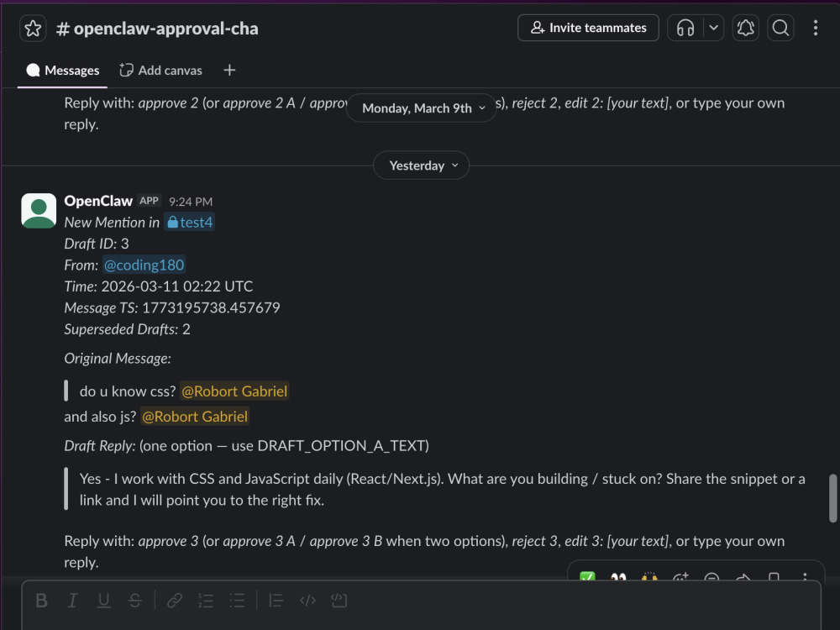The height and width of the screenshot is (630, 840).
Task: Open channel details via the channel name
Action: tap(158, 29)
